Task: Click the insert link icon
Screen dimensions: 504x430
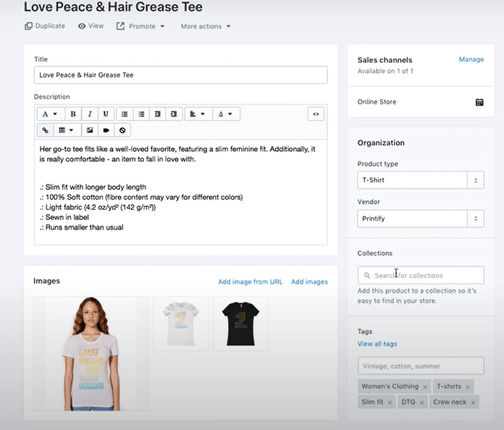Action: pos(46,130)
